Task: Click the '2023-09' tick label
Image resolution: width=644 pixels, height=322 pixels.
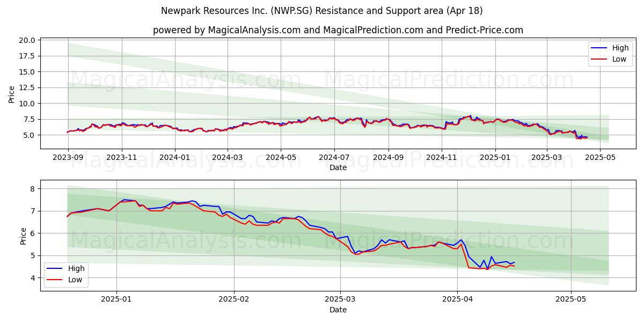Action: [68, 158]
